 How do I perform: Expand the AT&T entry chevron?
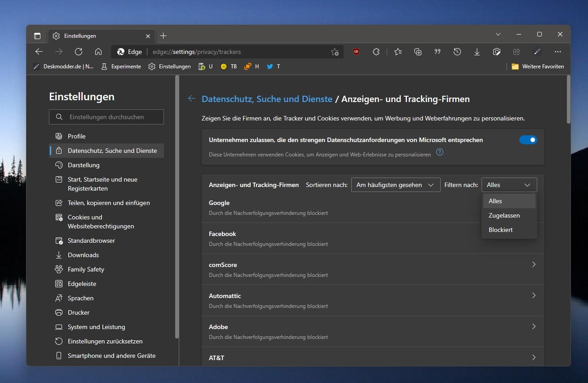[x=534, y=357]
